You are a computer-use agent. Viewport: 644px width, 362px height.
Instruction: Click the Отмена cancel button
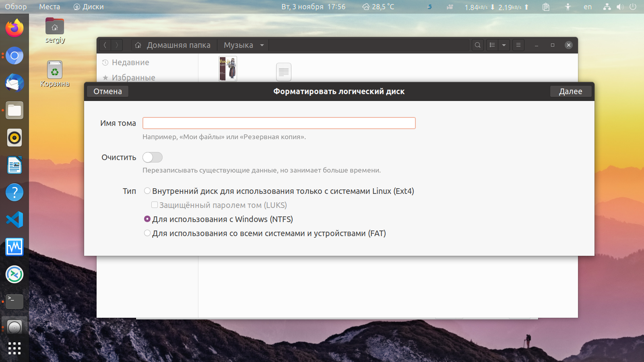(107, 91)
